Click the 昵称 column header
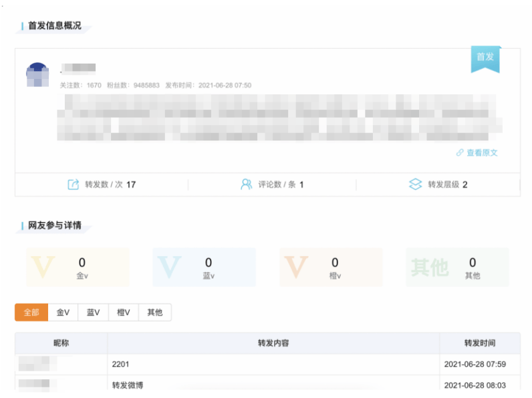The height and width of the screenshot is (398, 532). click(61, 343)
